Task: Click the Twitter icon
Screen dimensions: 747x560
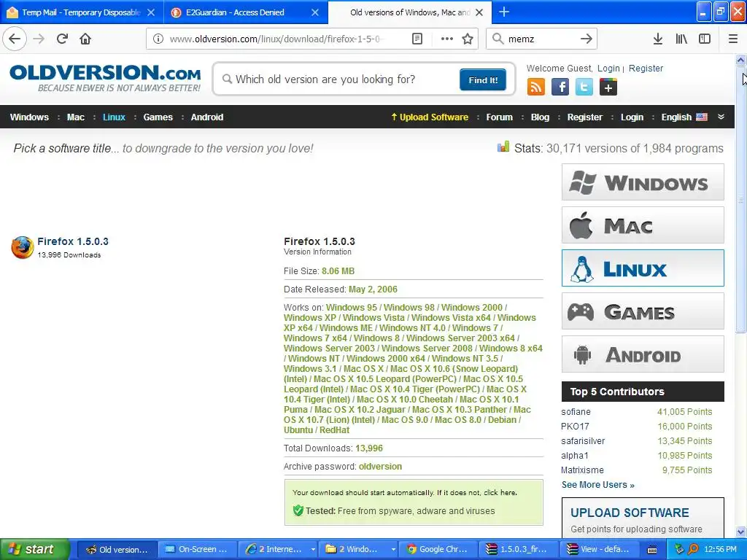Action: click(584, 87)
